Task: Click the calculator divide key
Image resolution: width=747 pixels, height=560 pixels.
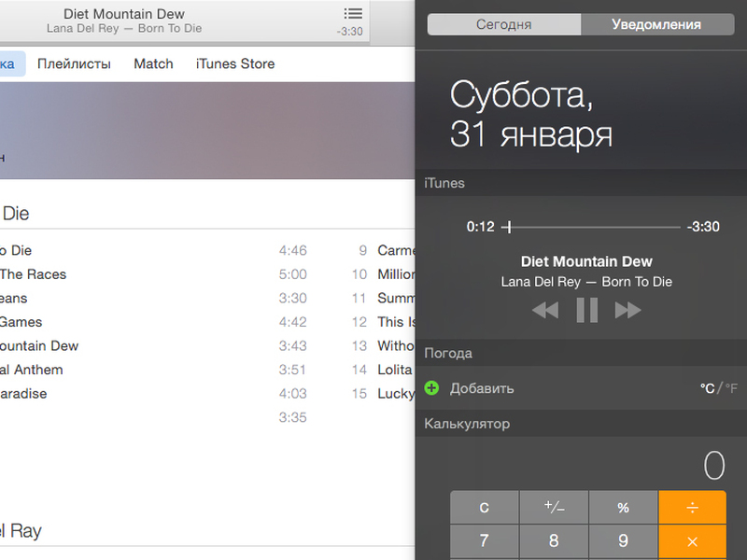Action: click(x=692, y=507)
